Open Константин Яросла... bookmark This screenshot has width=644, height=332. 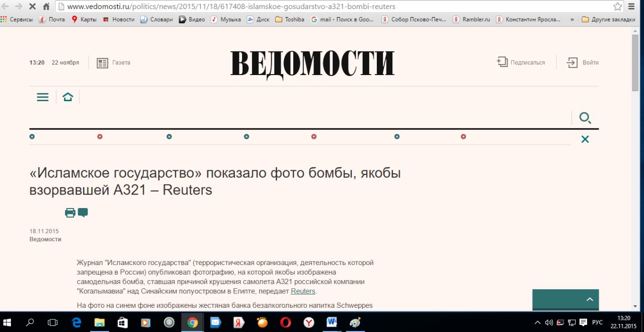(528, 19)
